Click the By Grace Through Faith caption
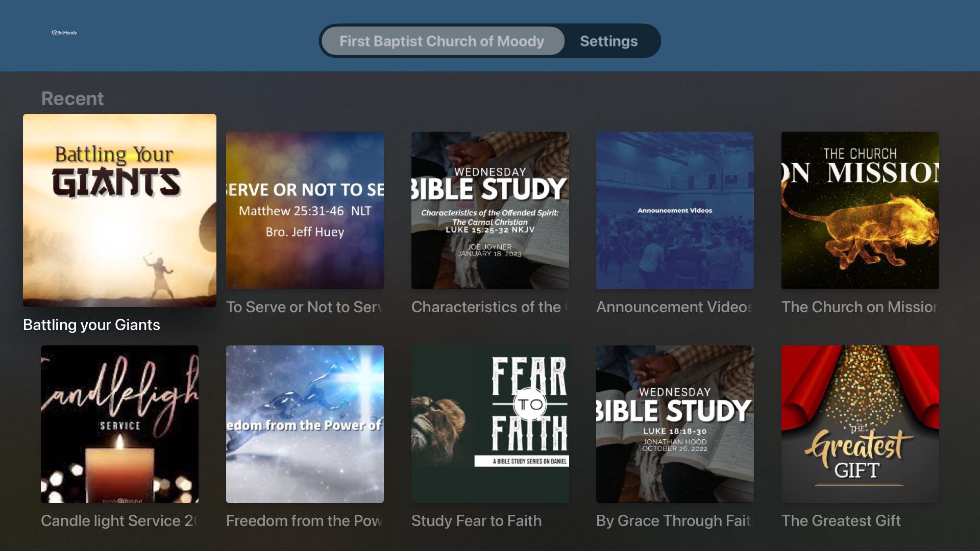This screenshot has height=551, width=980. pyautogui.click(x=673, y=521)
